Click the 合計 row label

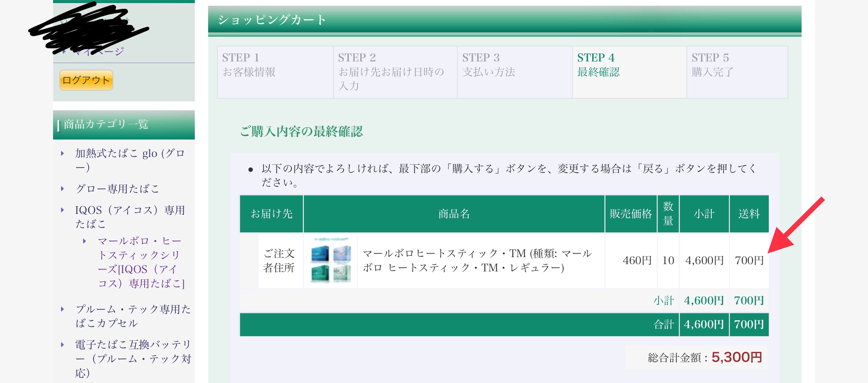coord(663,324)
